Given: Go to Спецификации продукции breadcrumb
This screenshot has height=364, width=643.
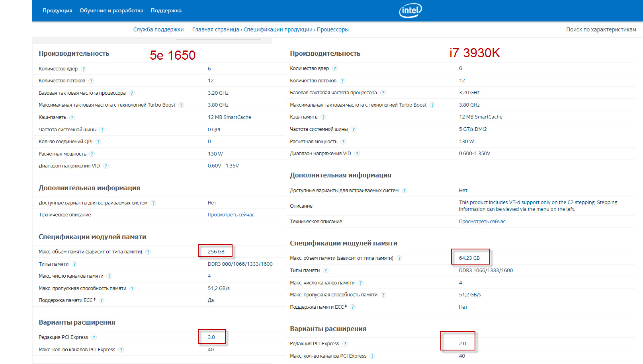Looking at the screenshot, I should tap(278, 29).
